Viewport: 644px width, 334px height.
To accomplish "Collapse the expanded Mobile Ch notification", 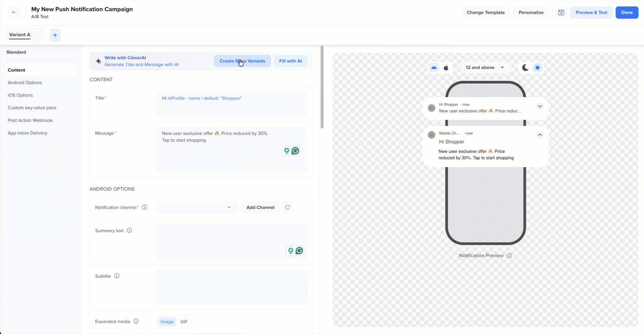I will [540, 135].
